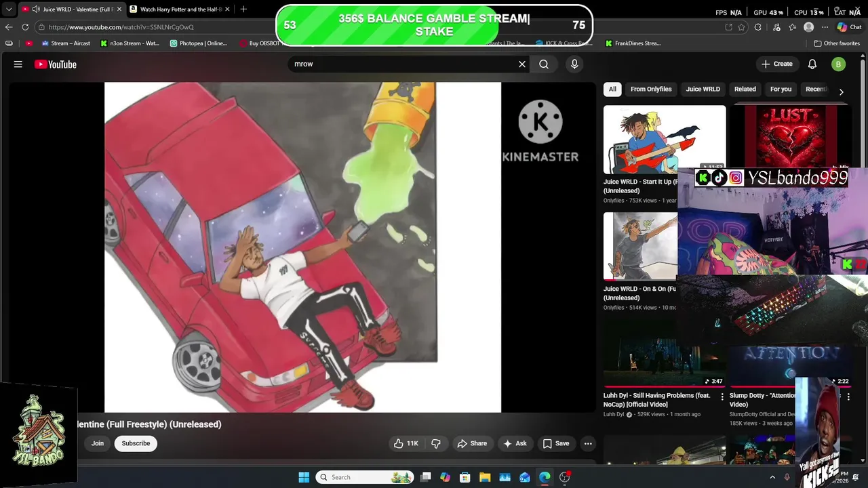
Task: Open the Photopea bookmark
Action: (x=199, y=43)
